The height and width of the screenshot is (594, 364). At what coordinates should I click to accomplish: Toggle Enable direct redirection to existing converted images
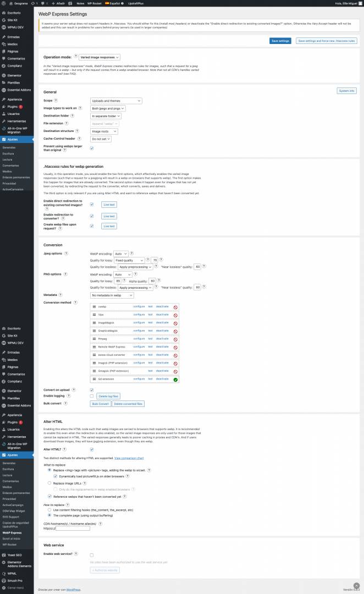click(x=92, y=204)
